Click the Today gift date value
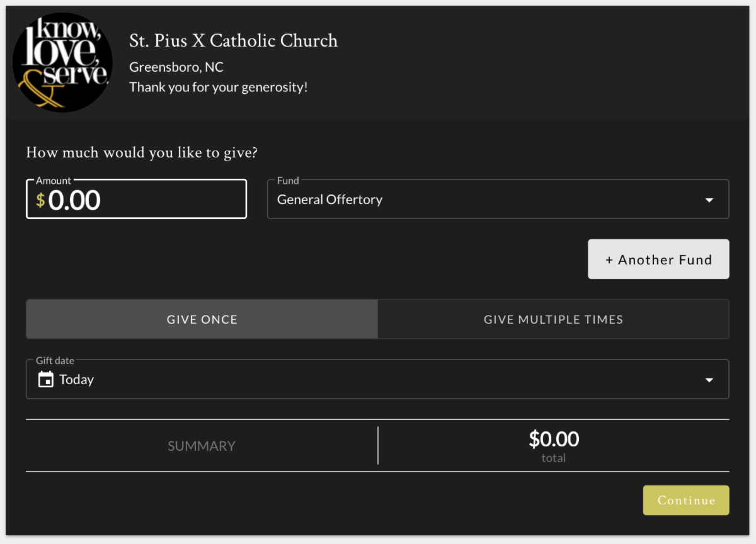This screenshot has height=544, width=756. [x=77, y=380]
